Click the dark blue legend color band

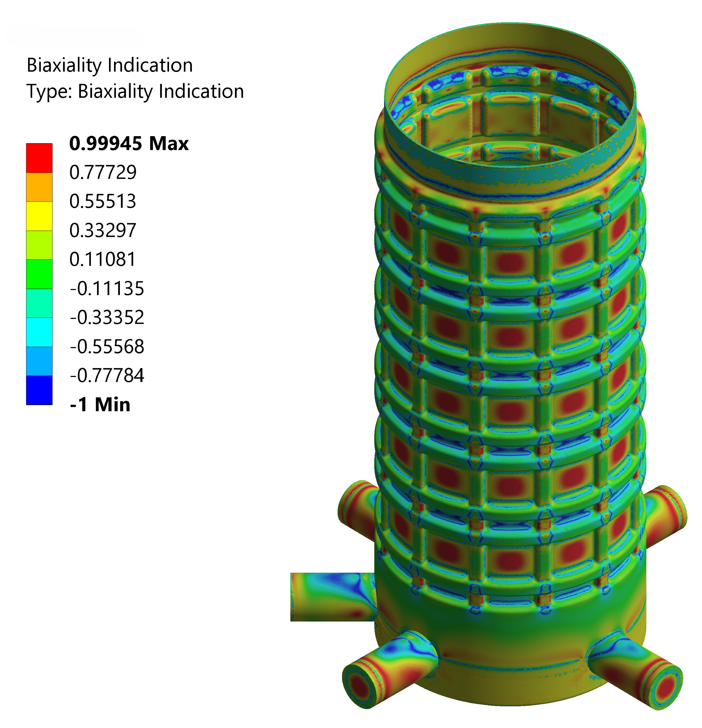pyautogui.click(x=39, y=390)
